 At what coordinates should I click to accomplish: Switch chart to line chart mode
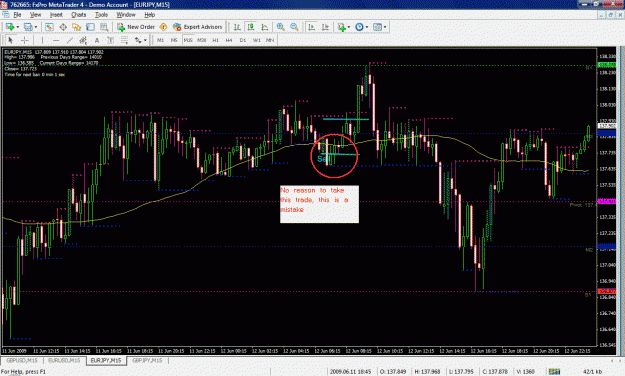[265, 27]
